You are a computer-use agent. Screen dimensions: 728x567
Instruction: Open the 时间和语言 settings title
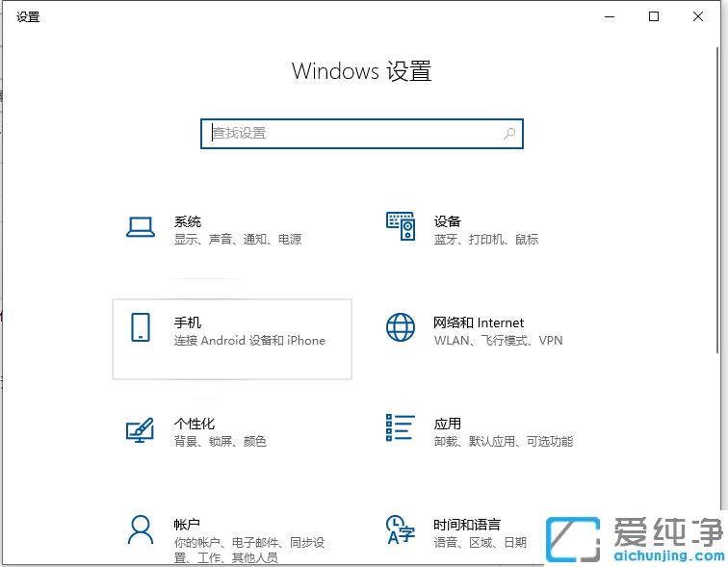(x=467, y=525)
